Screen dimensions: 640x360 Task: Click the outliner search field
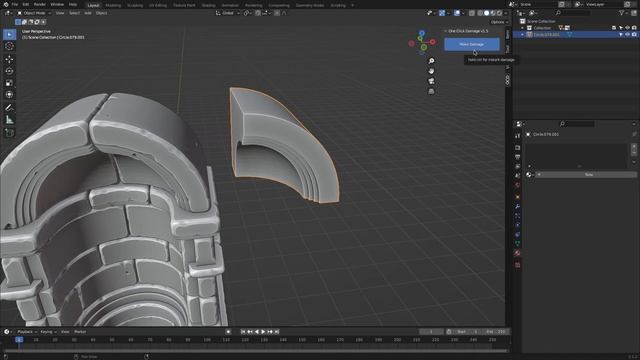[572, 13]
